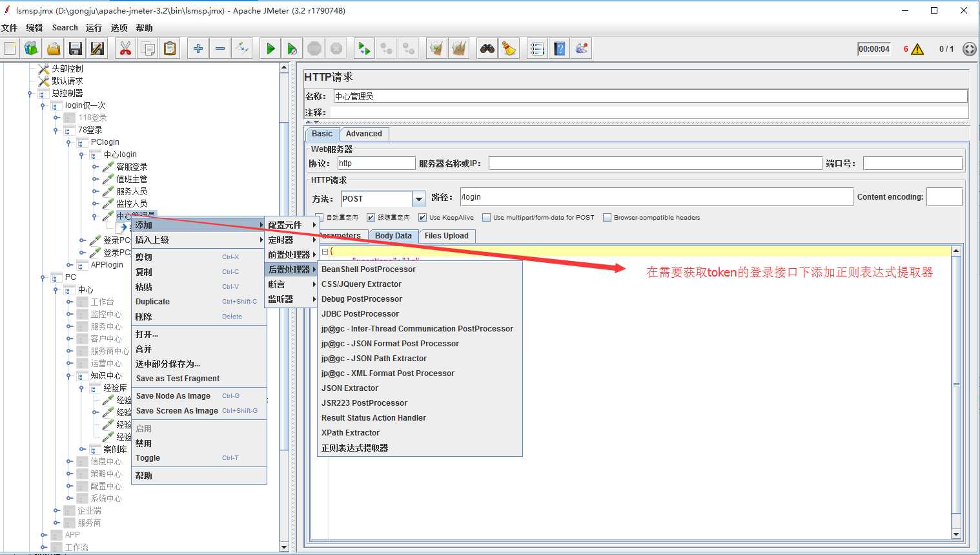Collapse the PClogin tree node
The height and width of the screenshot is (555, 980).
pos(68,142)
